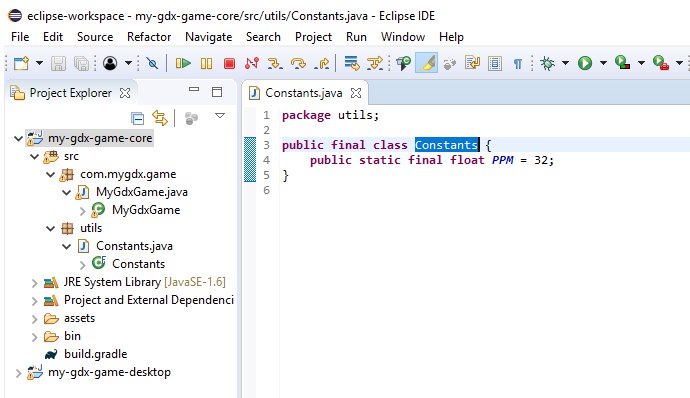This screenshot has height=398, width=690.
Task: Minimize the Project Explorer panel
Action: [x=194, y=90]
